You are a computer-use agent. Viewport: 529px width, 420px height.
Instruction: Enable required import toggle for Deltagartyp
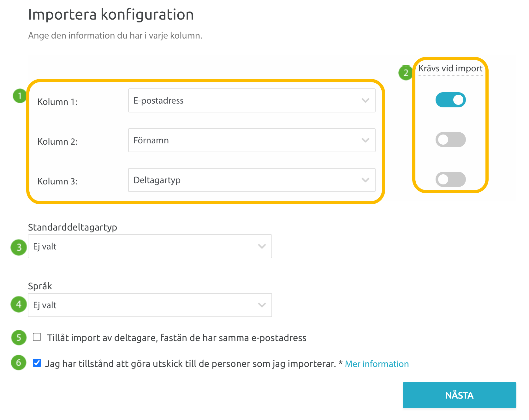click(x=450, y=179)
